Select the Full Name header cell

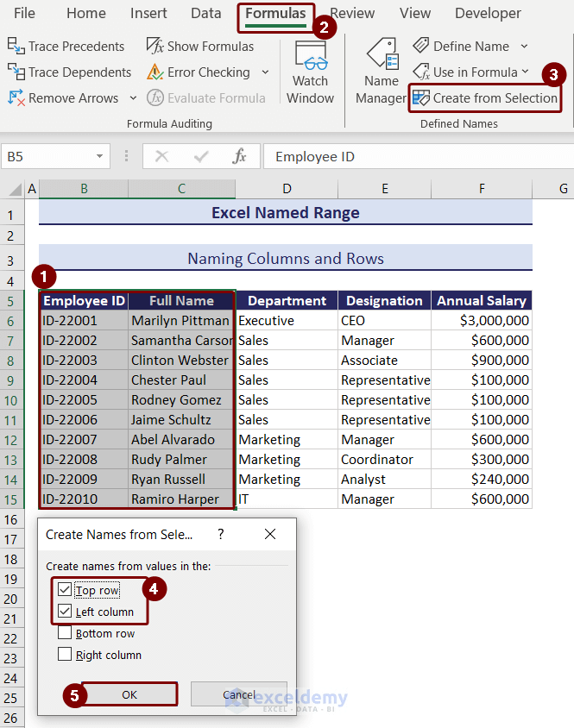click(181, 301)
